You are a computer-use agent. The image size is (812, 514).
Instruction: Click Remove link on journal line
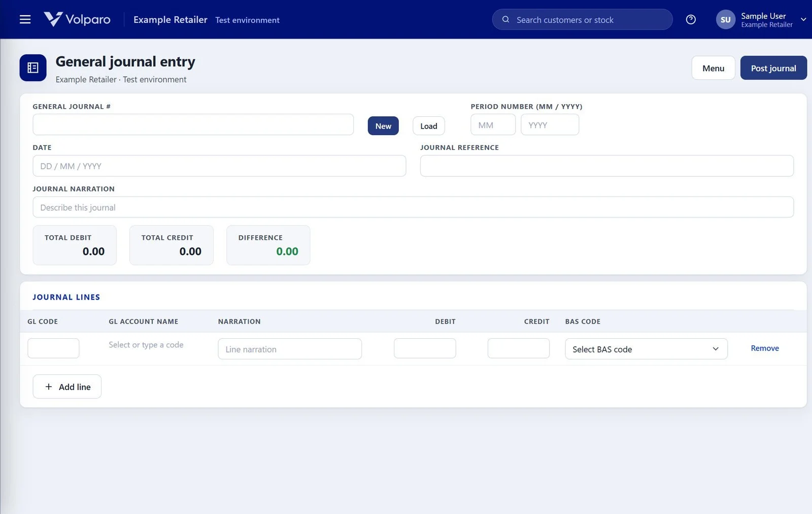pyautogui.click(x=765, y=348)
